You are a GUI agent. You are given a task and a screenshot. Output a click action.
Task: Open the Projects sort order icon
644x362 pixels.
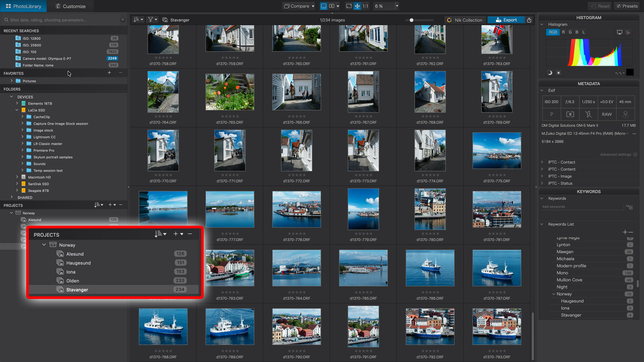98,205
